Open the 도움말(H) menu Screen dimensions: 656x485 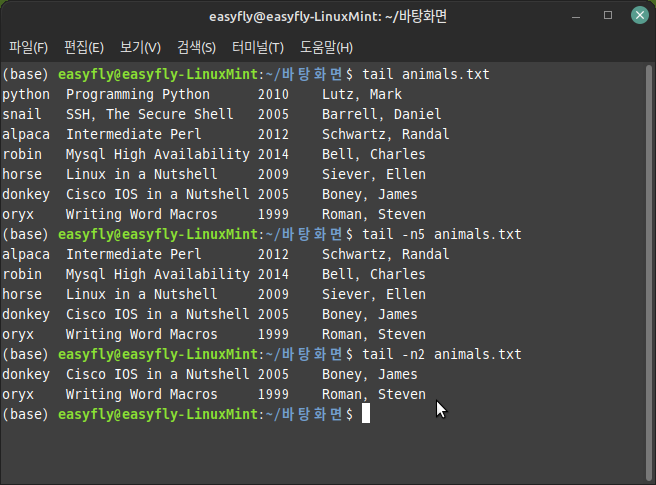pos(326,47)
